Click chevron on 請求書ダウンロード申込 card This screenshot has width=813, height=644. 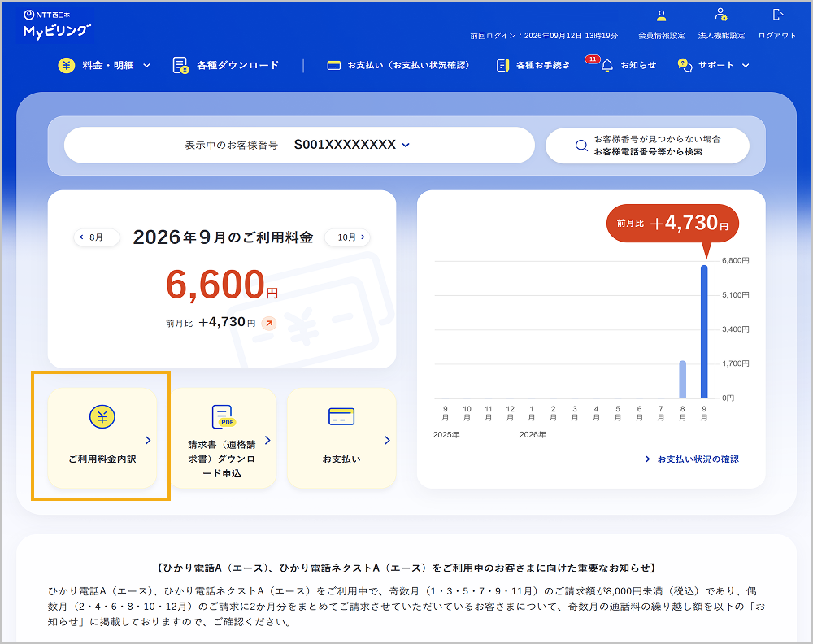[x=267, y=440]
